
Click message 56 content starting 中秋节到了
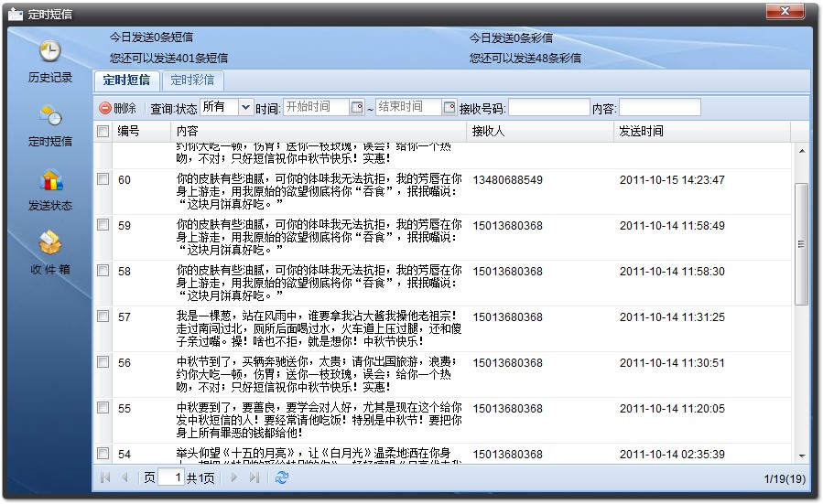[317, 374]
